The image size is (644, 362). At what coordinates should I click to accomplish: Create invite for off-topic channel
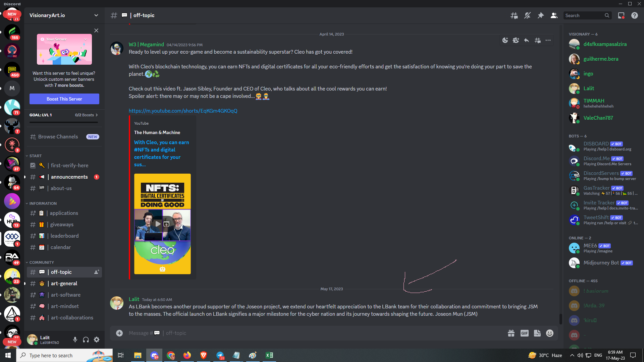[x=97, y=272]
